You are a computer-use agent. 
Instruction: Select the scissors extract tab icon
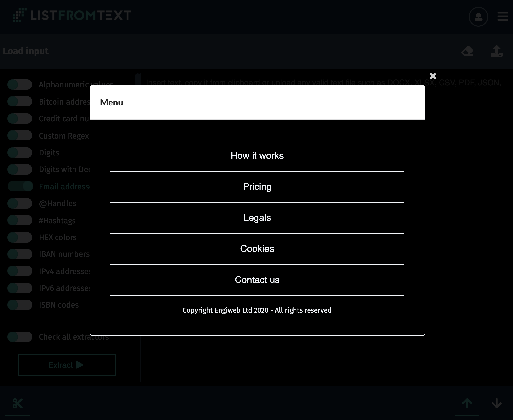click(x=18, y=403)
